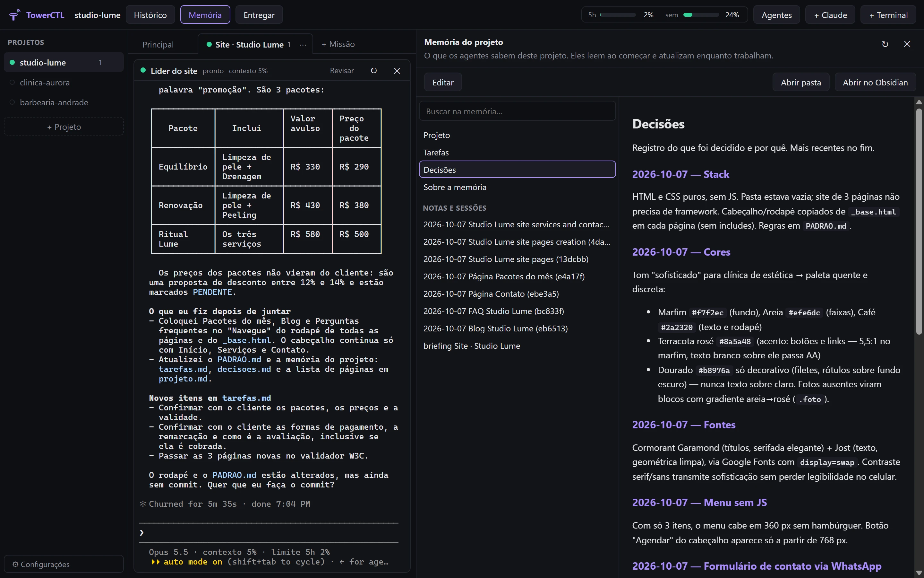This screenshot has height=578, width=924.
Task: Open the Histórico view
Action: (x=150, y=15)
